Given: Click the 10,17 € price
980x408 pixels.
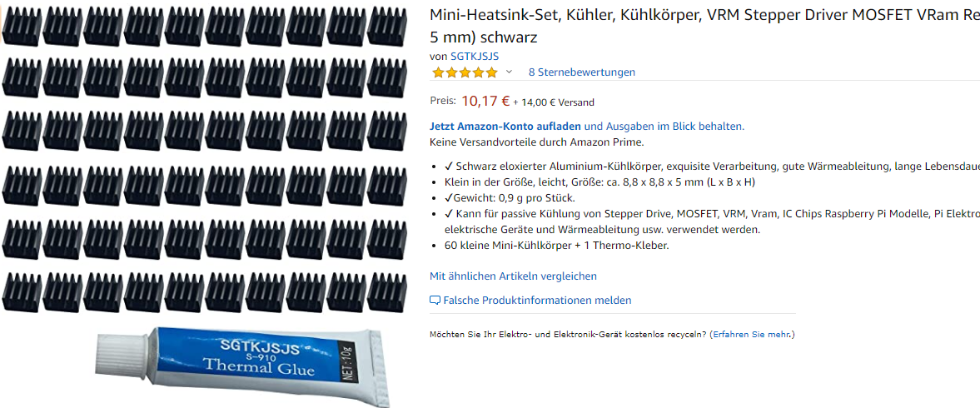Looking at the screenshot, I should tap(485, 101).
